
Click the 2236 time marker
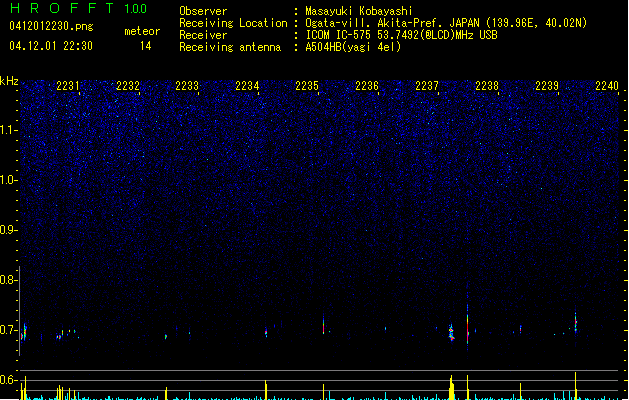click(367, 86)
